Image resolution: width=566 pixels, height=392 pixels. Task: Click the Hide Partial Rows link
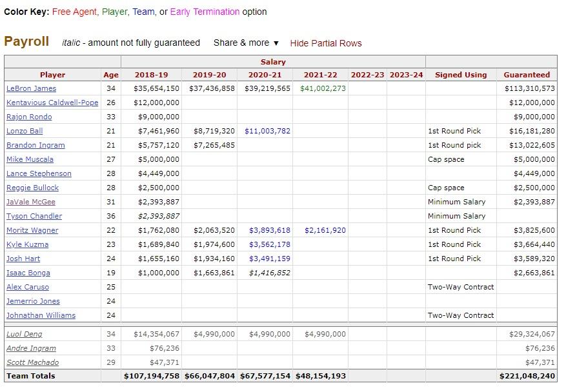point(325,43)
